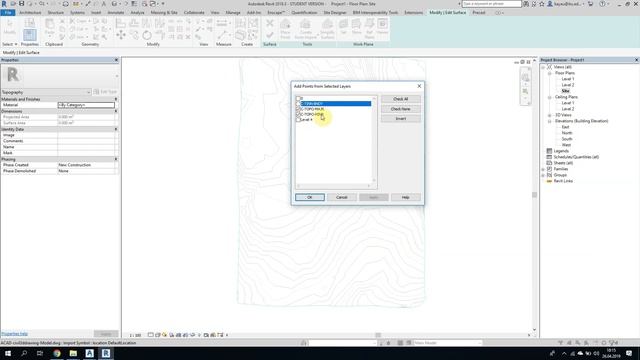The image size is (640, 360).
Task: Click the Help button in the dialog
Action: 405,197
